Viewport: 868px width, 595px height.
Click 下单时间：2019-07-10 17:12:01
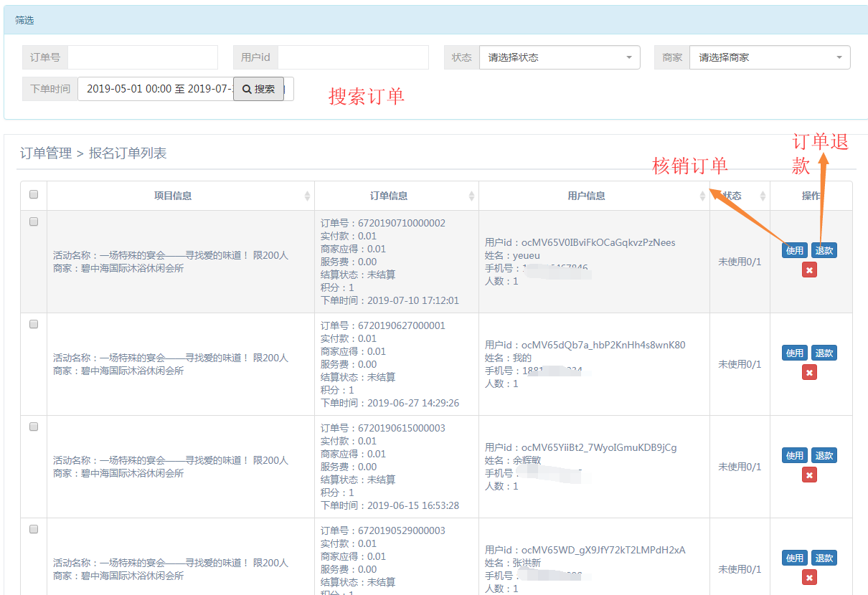[390, 300]
